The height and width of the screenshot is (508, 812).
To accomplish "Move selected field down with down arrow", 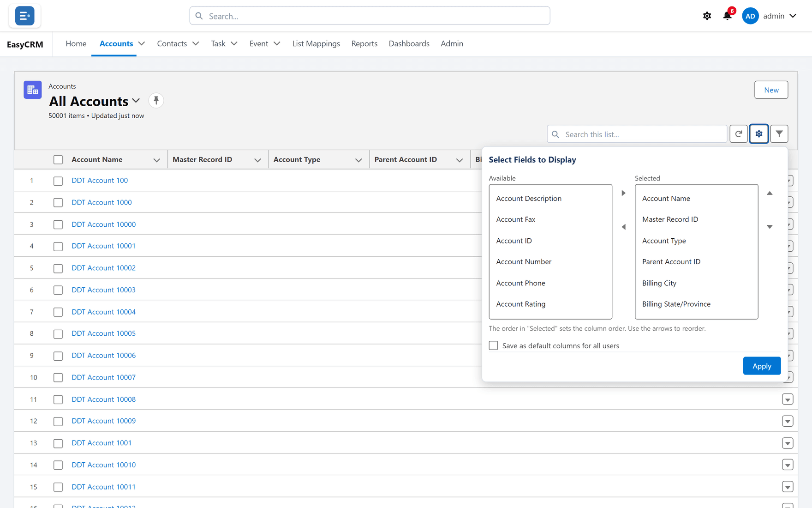I will (x=770, y=227).
